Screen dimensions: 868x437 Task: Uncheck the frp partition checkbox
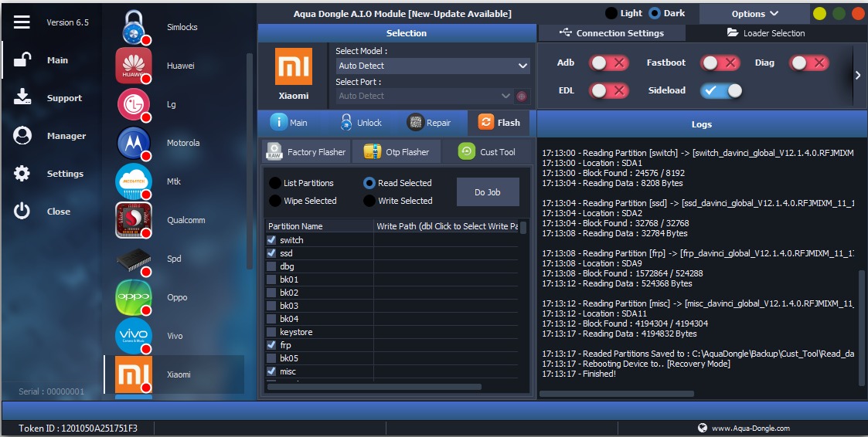pyautogui.click(x=271, y=344)
